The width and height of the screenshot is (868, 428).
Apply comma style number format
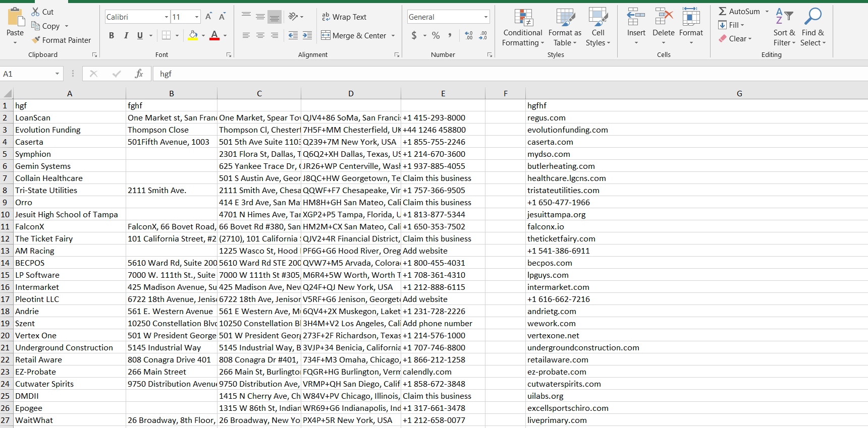click(x=450, y=35)
